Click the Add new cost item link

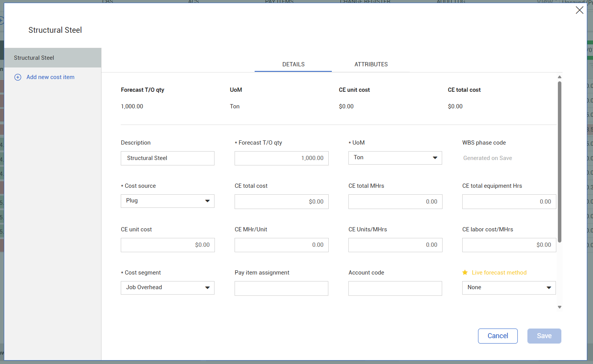(x=50, y=77)
